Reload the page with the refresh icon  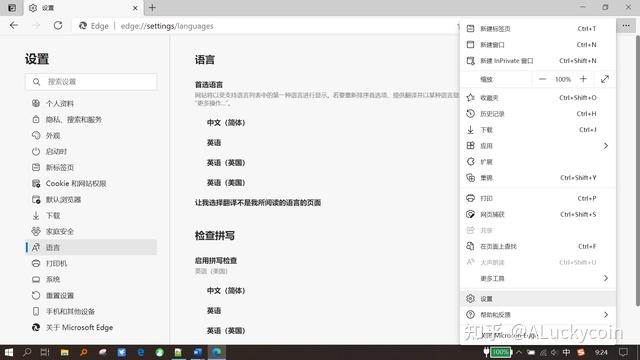click(x=58, y=25)
